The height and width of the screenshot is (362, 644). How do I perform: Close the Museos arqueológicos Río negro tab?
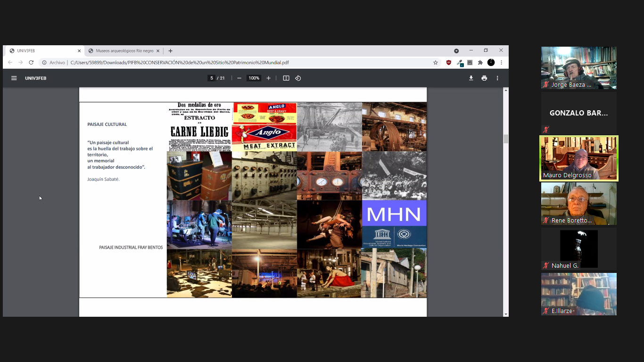pyautogui.click(x=158, y=51)
